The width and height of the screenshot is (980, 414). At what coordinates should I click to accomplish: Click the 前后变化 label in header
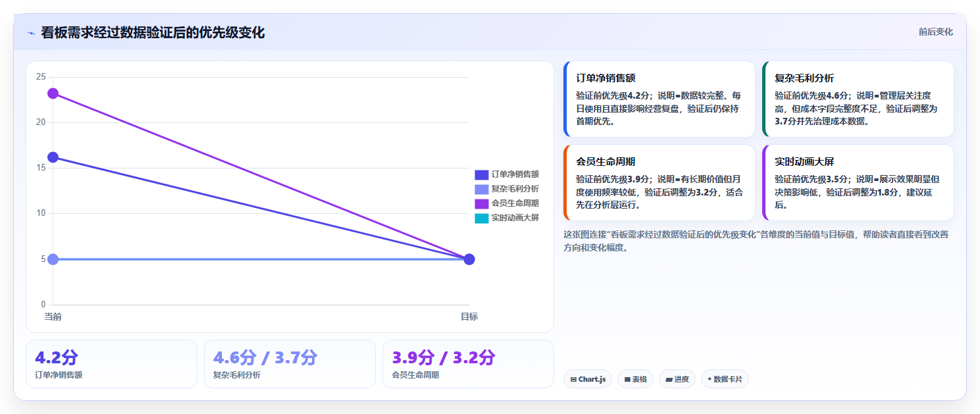pyautogui.click(x=935, y=32)
